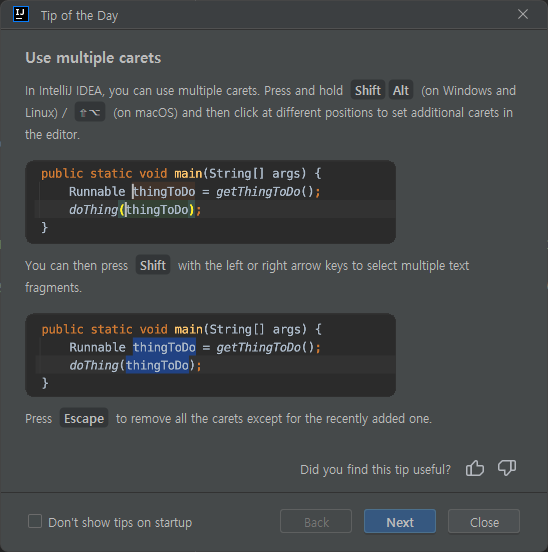548x552 pixels.
Task: Click the first code example with carets
Action: pos(210,202)
